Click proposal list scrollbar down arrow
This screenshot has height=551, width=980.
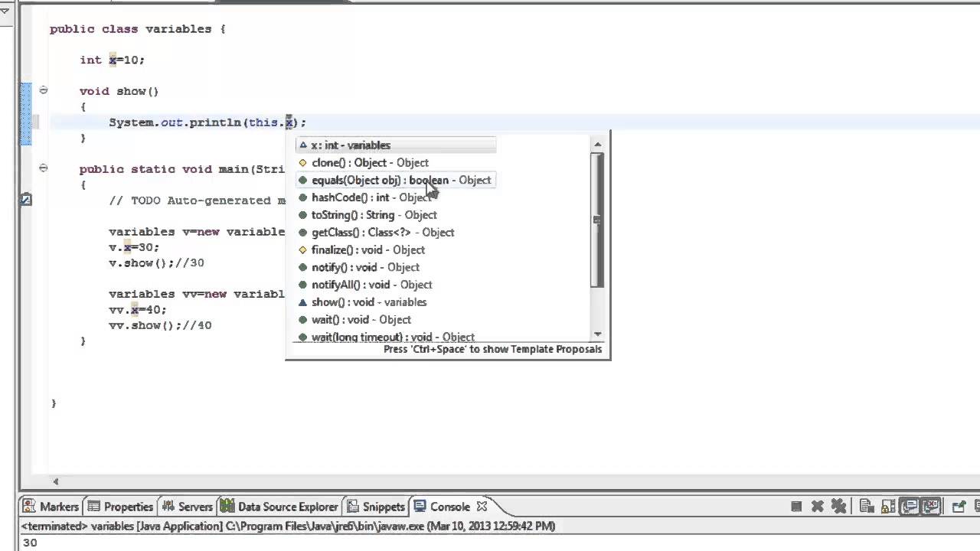coord(598,334)
